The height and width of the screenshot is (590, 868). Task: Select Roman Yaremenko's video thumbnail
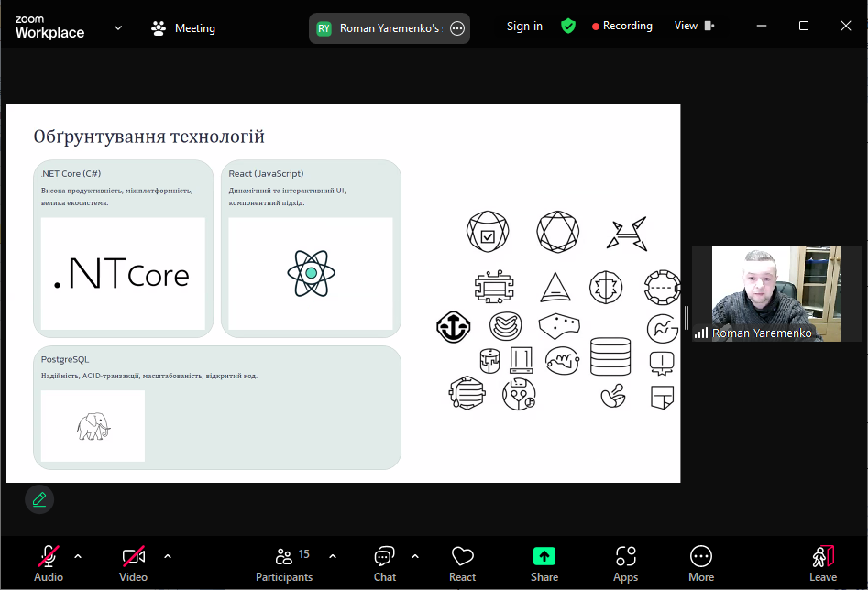775,293
